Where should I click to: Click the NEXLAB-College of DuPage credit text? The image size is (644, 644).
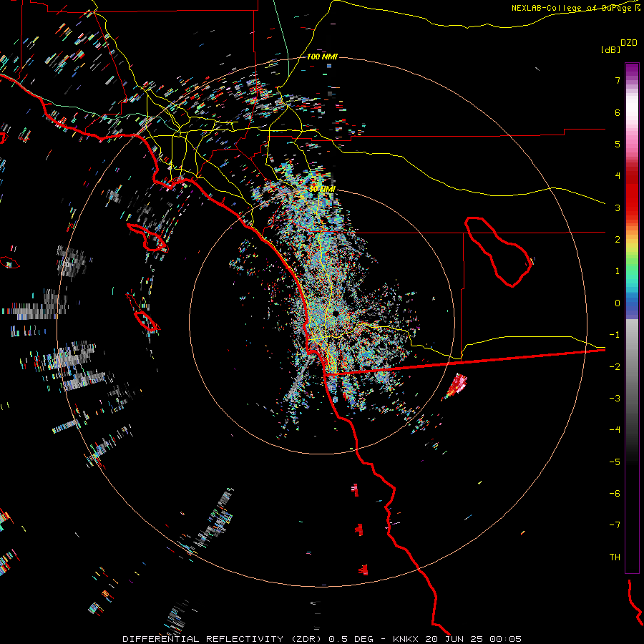(x=575, y=8)
